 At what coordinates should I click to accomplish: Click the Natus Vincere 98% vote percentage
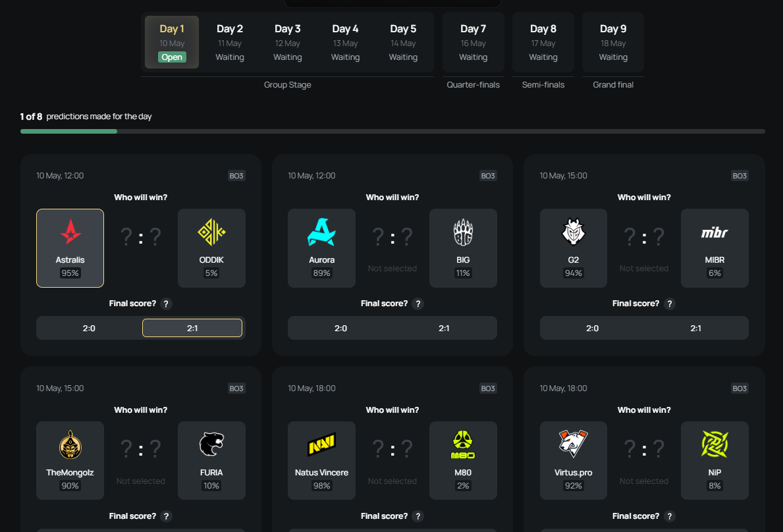tap(321, 486)
